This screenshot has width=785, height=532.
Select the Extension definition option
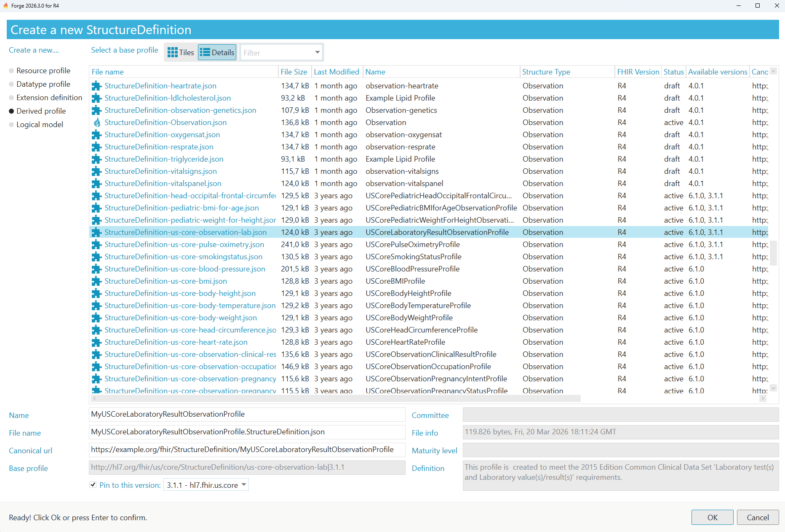click(x=45, y=98)
